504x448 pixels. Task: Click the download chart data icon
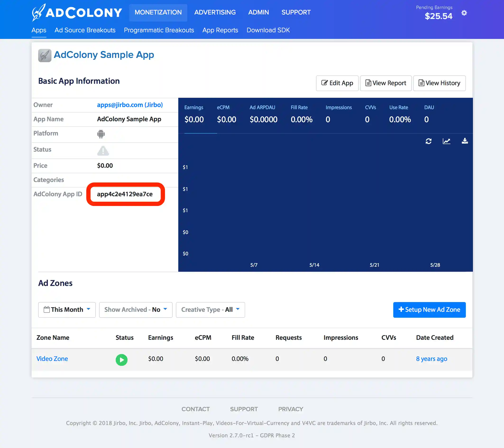[x=465, y=141]
